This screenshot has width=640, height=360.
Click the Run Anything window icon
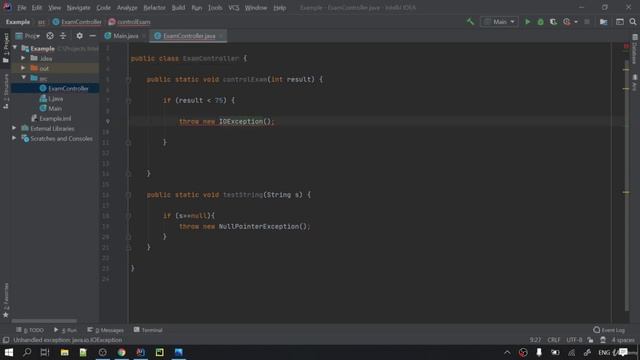pos(620,22)
